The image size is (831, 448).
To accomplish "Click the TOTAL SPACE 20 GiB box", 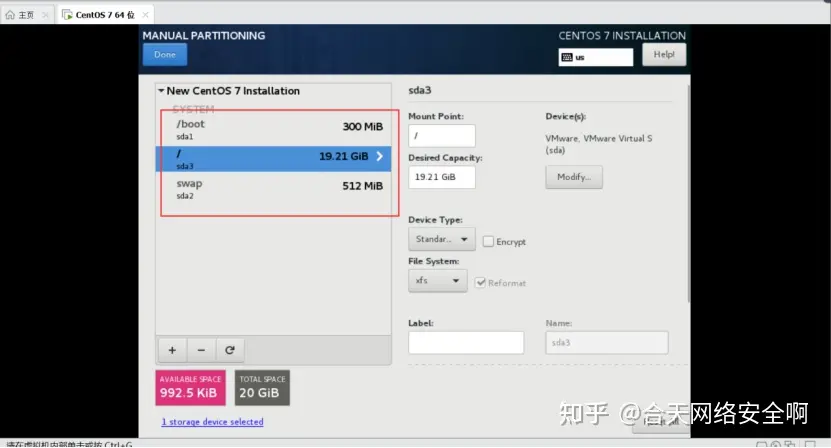I will 262,388.
